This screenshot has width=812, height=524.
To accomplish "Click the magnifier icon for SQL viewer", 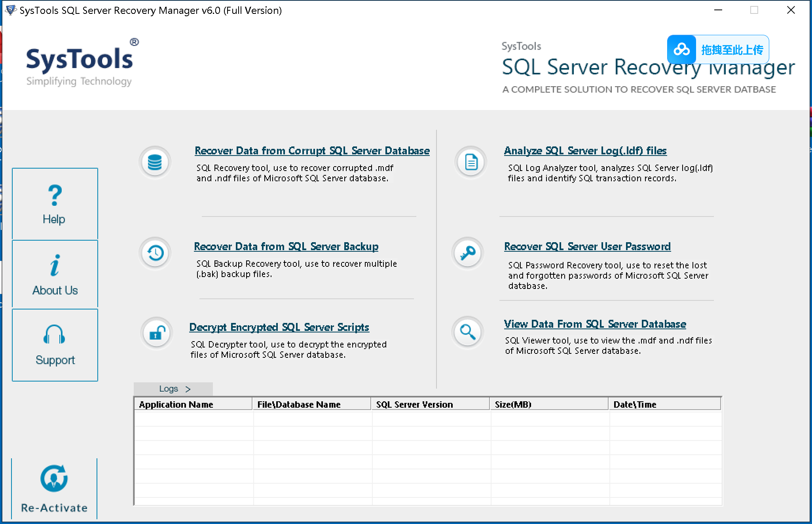I will (x=468, y=332).
